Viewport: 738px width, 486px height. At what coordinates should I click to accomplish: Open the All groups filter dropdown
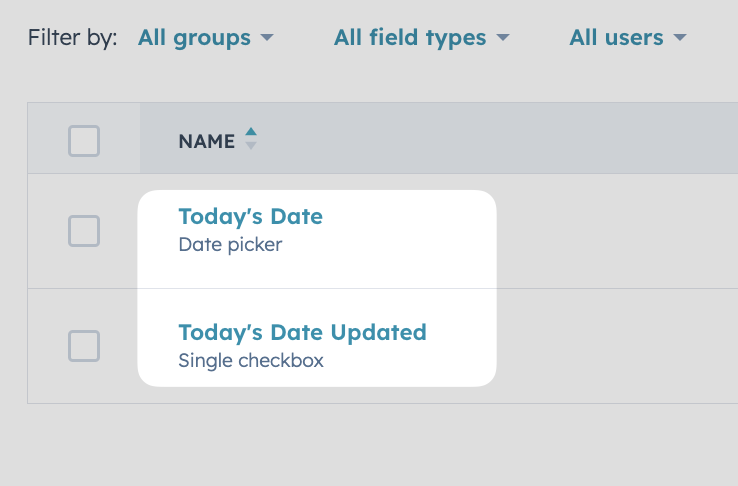coord(205,38)
